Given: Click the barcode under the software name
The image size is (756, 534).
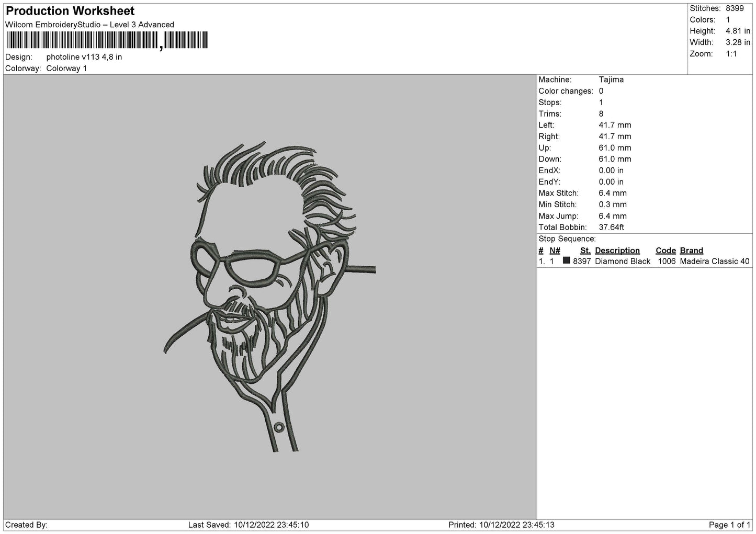Looking at the screenshot, I should tap(107, 40).
